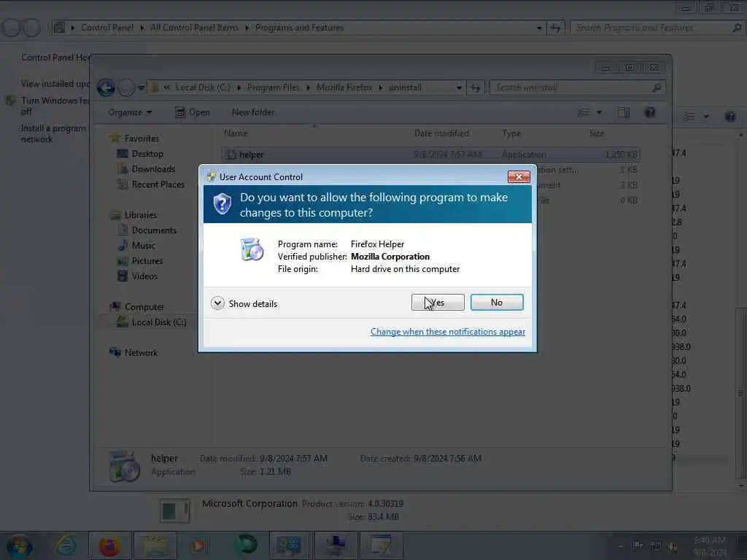
Task: Click No in the User Account Control dialog
Action: click(496, 303)
